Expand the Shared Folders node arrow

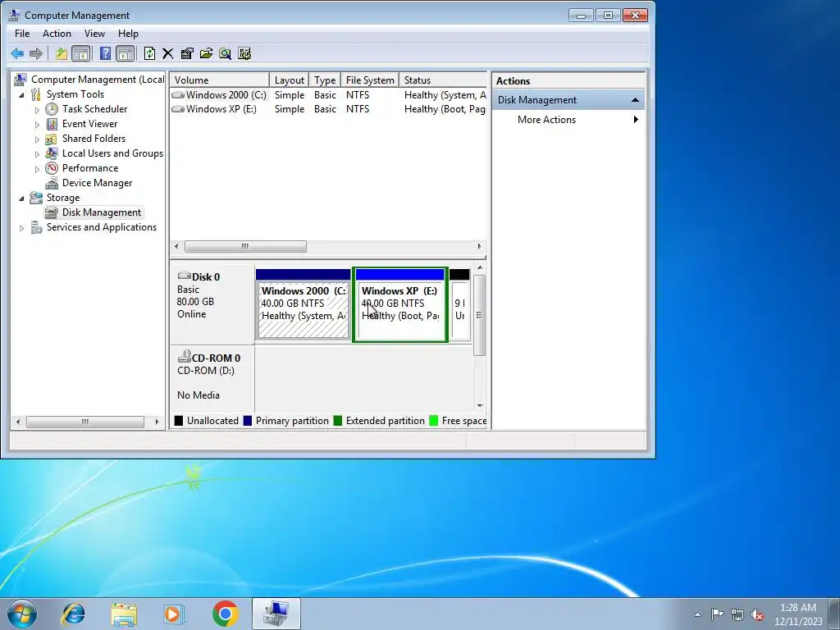coord(37,139)
